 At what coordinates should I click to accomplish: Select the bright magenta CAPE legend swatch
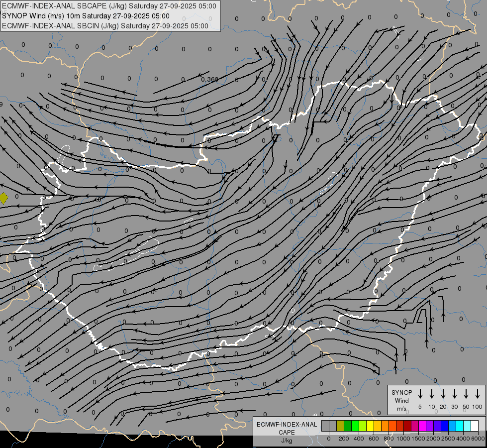[x=423, y=426]
